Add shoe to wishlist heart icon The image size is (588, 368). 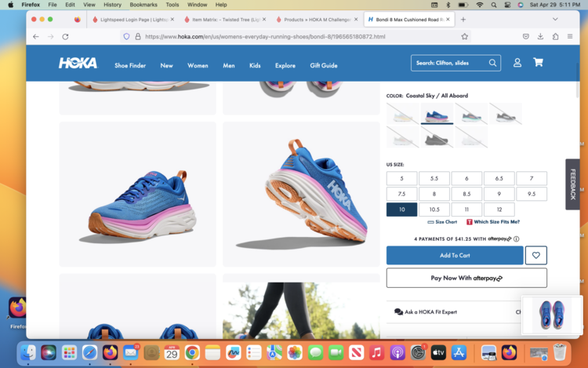536,255
